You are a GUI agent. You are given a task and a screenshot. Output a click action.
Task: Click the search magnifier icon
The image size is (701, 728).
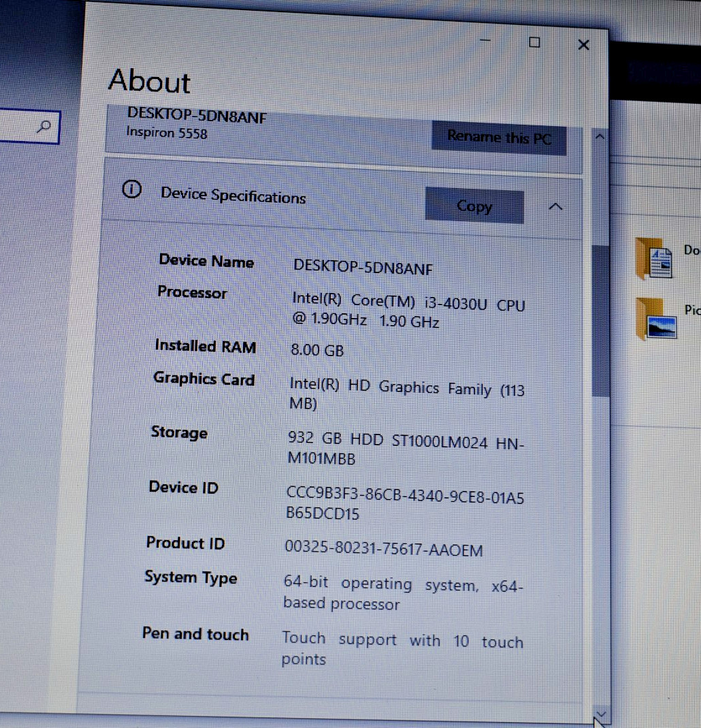(44, 126)
